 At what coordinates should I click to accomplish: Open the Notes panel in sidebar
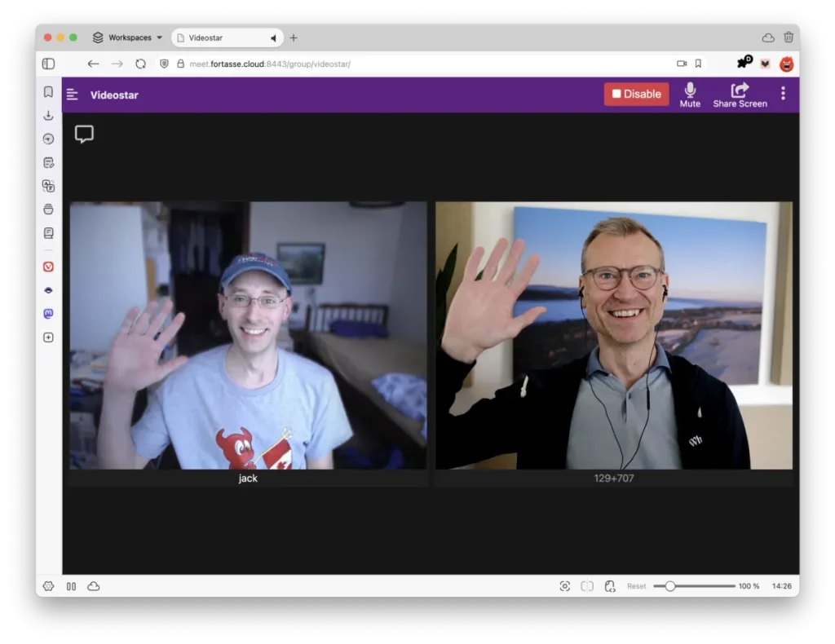click(x=49, y=162)
